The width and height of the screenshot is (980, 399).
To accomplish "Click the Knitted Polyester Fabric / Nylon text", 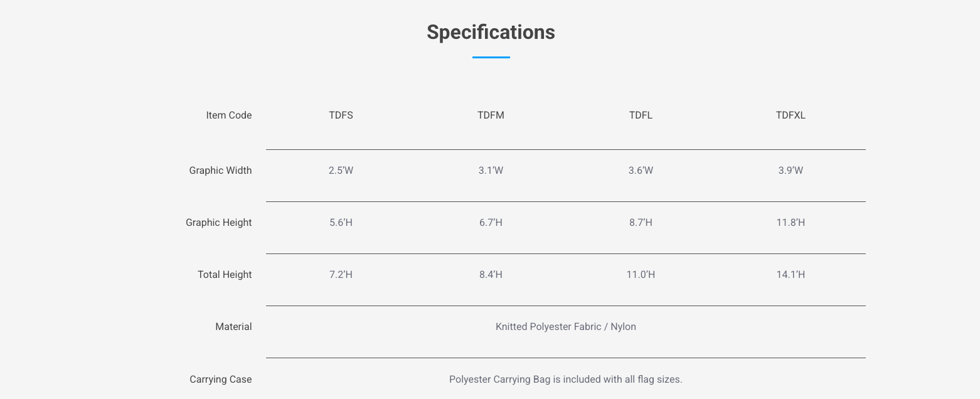I will [565, 327].
